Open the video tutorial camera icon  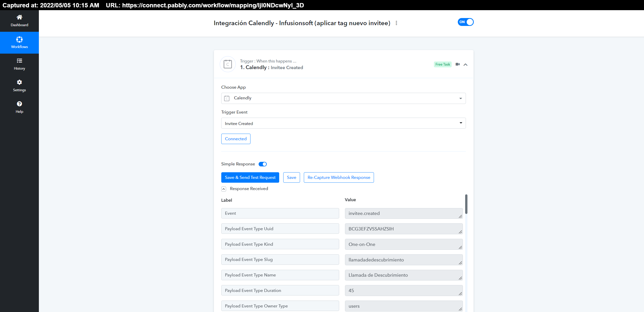click(458, 64)
